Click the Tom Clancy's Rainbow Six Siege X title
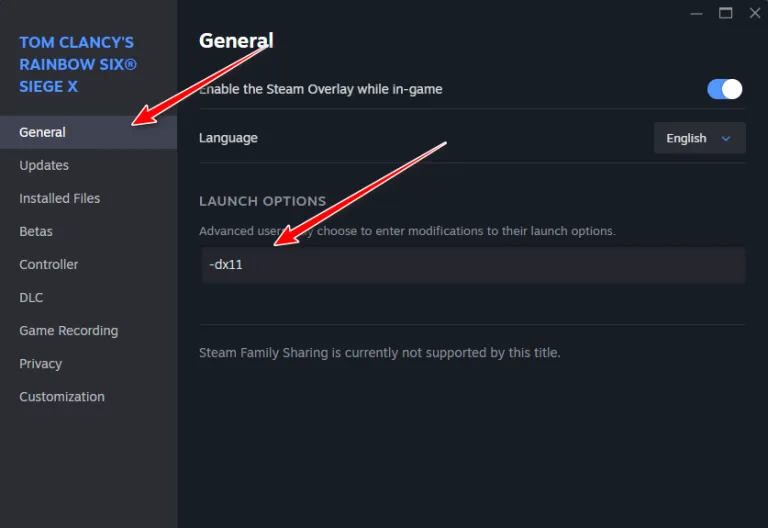 78,64
